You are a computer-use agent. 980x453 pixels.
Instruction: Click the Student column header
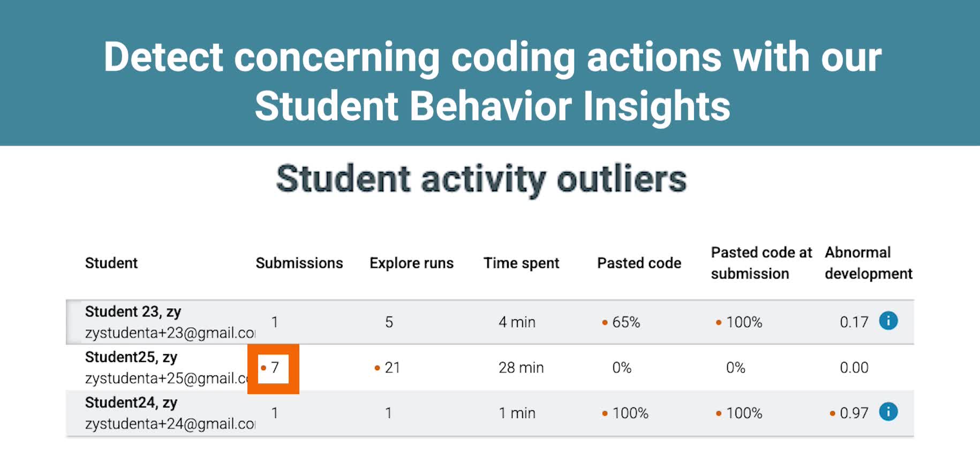[111, 263]
